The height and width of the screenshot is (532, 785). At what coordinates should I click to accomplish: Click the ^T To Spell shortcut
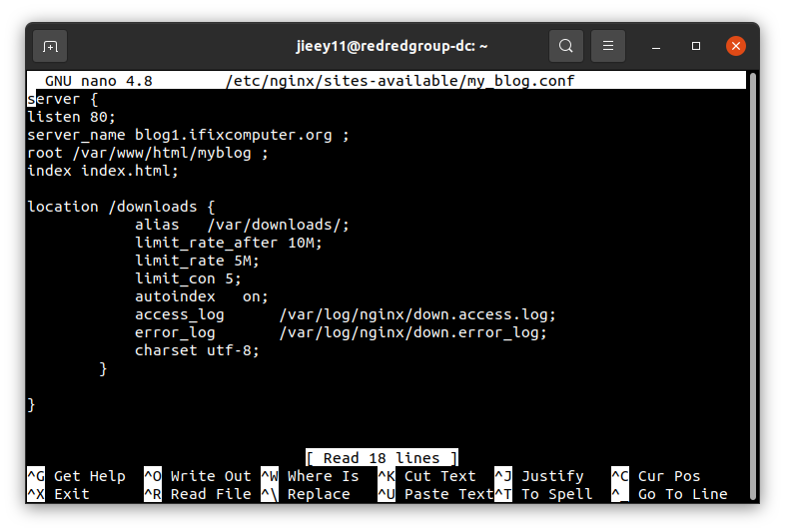[x=547, y=494]
